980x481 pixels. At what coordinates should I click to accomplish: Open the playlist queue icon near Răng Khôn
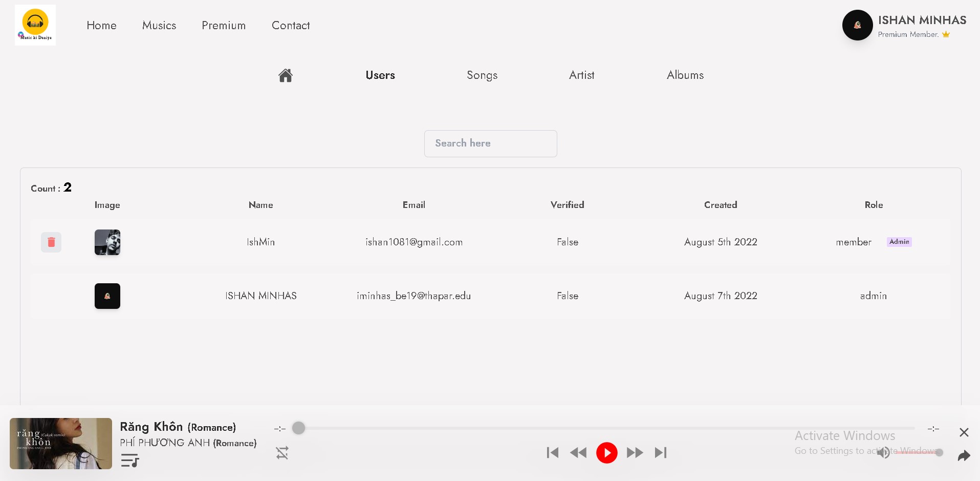(x=129, y=461)
